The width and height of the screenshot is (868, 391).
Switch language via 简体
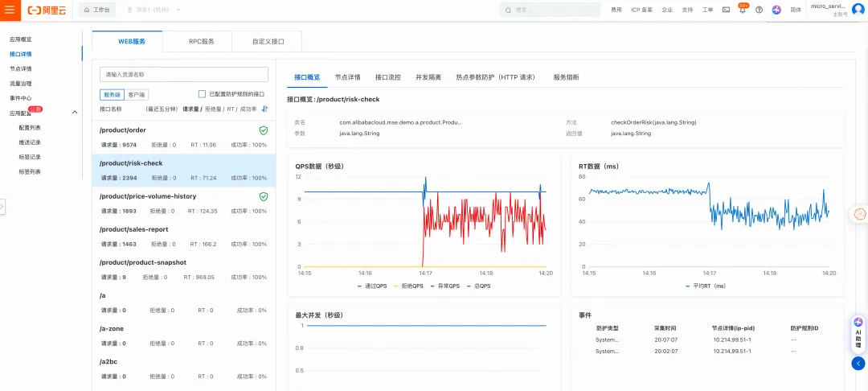click(796, 10)
